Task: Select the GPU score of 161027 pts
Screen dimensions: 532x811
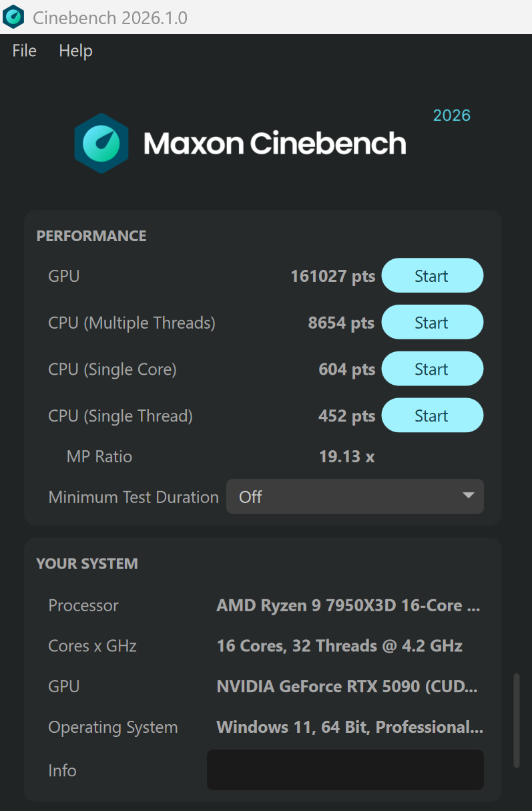Action: point(333,275)
